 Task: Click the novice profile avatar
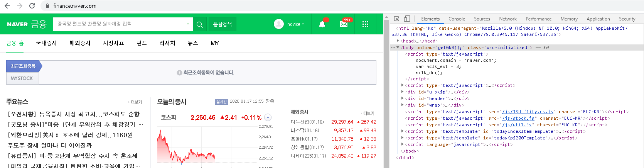[278, 24]
